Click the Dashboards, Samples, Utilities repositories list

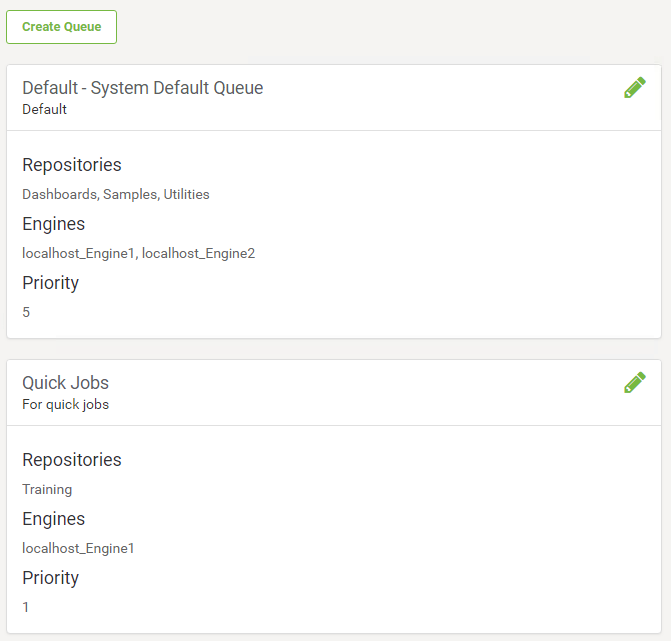116,194
